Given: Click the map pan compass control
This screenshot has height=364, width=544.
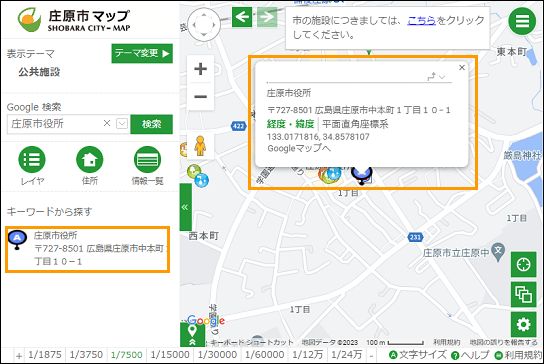Looking at the screenshot, I should (204, 25).
